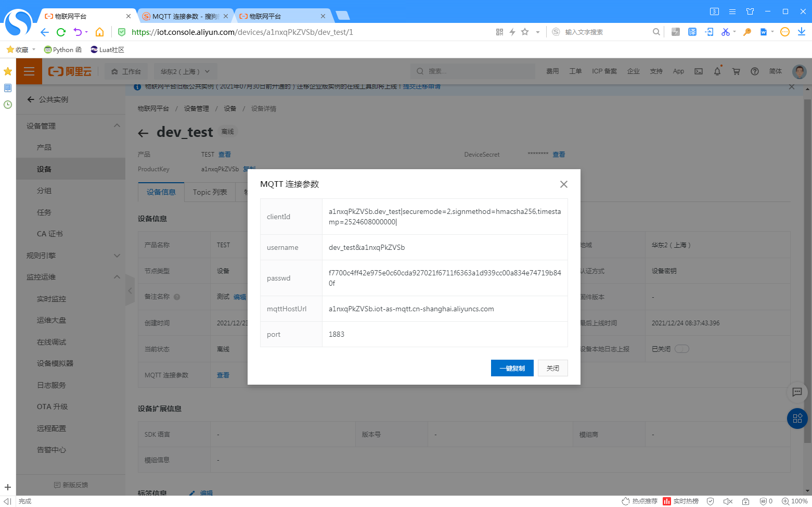Click the 设备管理 breadcrumb link
812x507 pixels.
[197, 109]
